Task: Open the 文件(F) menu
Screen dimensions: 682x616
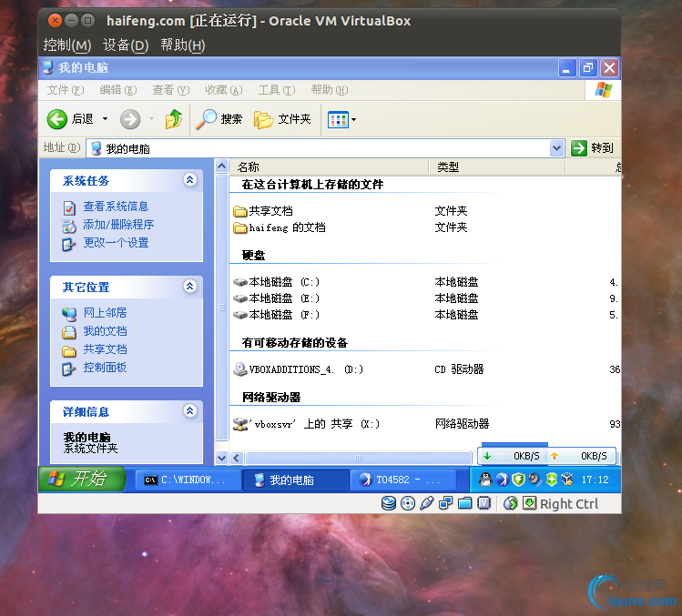Action: tap(66, 90)
